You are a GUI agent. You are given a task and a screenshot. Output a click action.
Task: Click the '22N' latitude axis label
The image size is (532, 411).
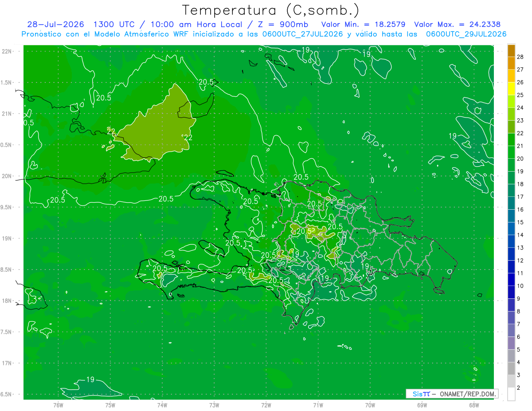[7, 51]
